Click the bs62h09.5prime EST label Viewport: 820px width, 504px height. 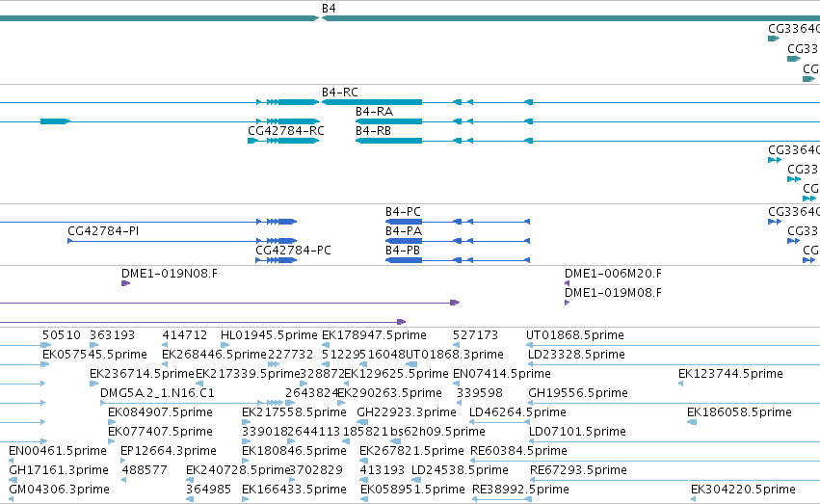(437, 432)
